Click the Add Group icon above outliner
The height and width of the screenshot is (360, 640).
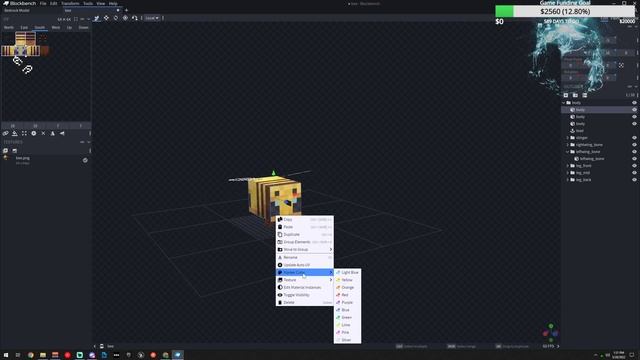pos(575,95)
